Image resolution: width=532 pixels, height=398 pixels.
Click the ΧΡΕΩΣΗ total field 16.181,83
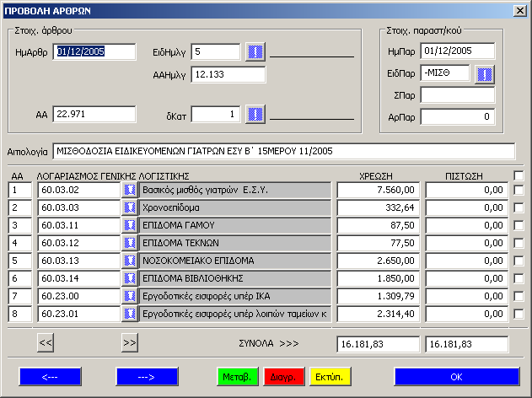tap(379, 344)
